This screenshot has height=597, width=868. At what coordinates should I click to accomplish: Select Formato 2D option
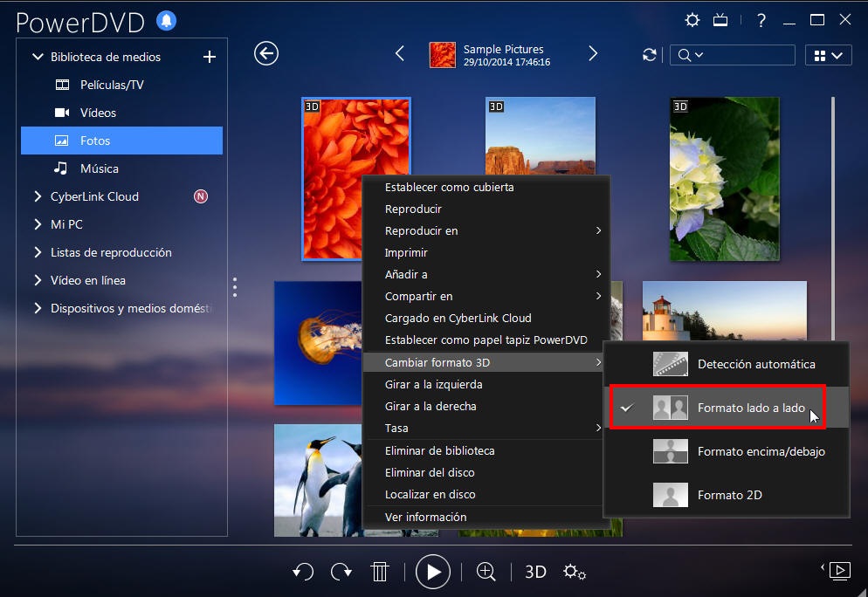(x=727, y=495)
